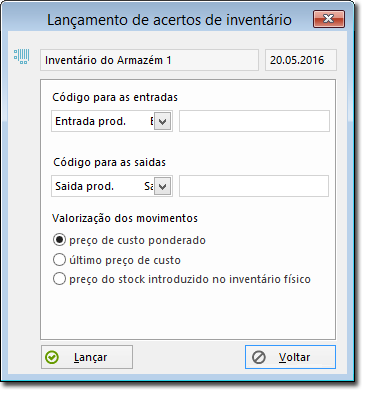Open the 'Entrada prod.' combo box
The image size is (365, 394).
tap(112, 121)
